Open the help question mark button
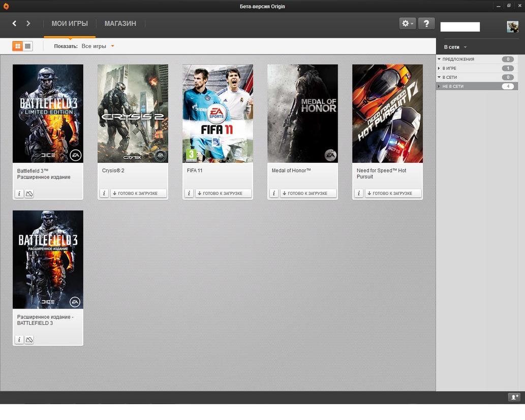Screen dimensions: 525x420 (x=426, y=23)
